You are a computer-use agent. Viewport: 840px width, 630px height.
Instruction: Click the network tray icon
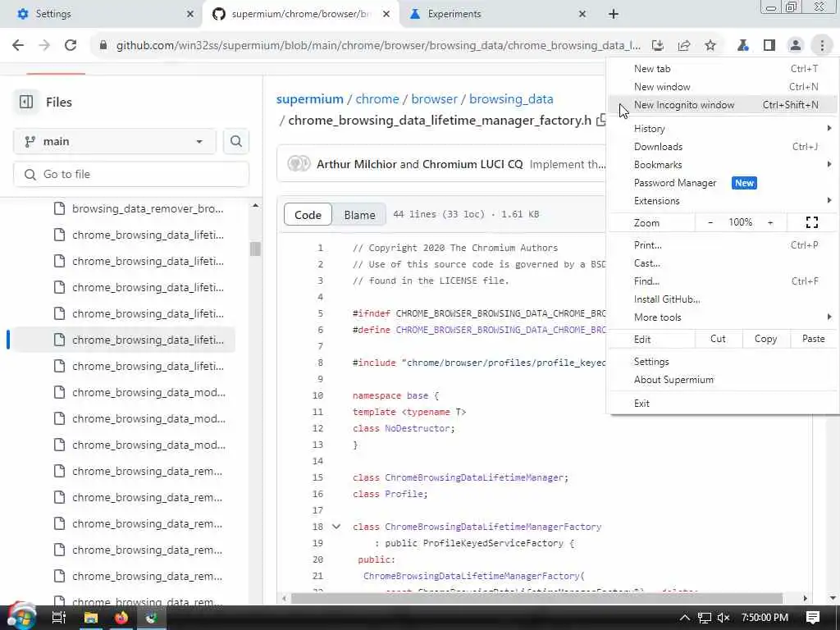[x=705, y=618]
